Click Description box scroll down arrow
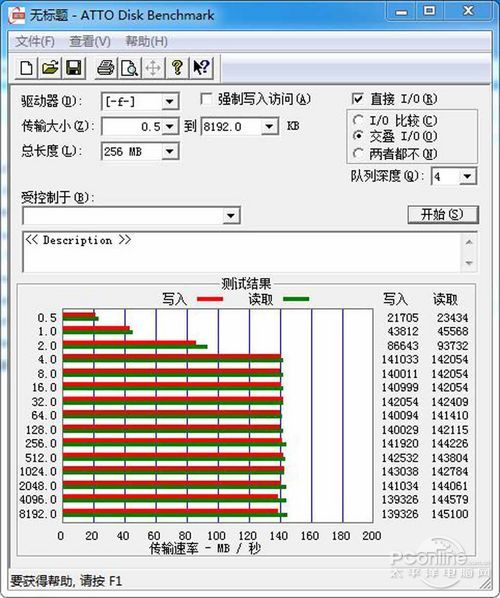This screenshot has height=598, width=500. pyautogui.click(x=469, y=263)
